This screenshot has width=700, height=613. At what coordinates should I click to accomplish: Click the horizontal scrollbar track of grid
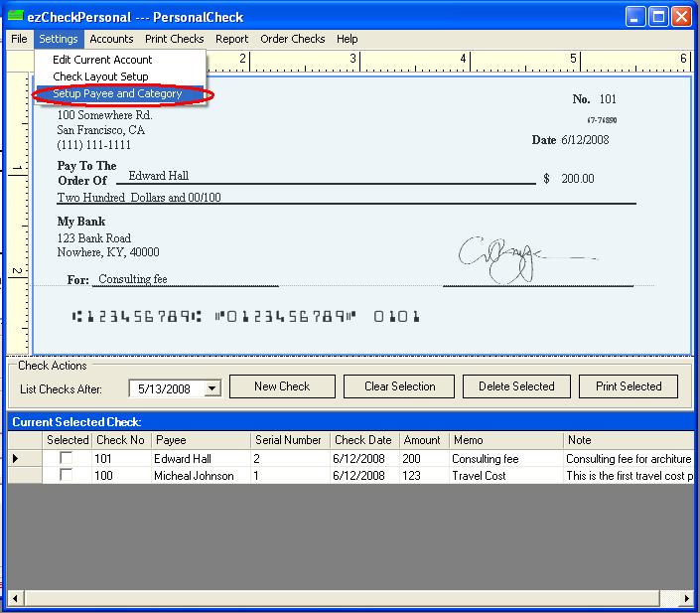click(669, 598)
